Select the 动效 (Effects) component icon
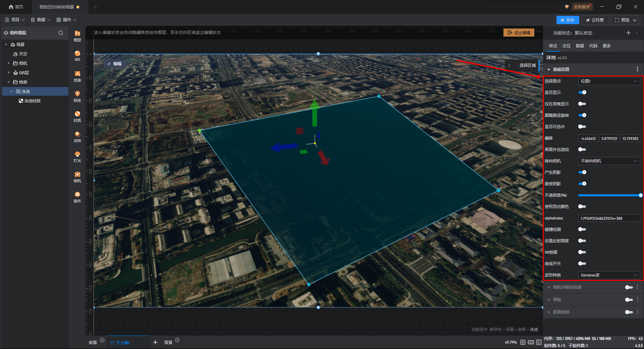Image resolution: width=644 pixels, height=349 pixels. pyautogui.click(x=77, y=136)
